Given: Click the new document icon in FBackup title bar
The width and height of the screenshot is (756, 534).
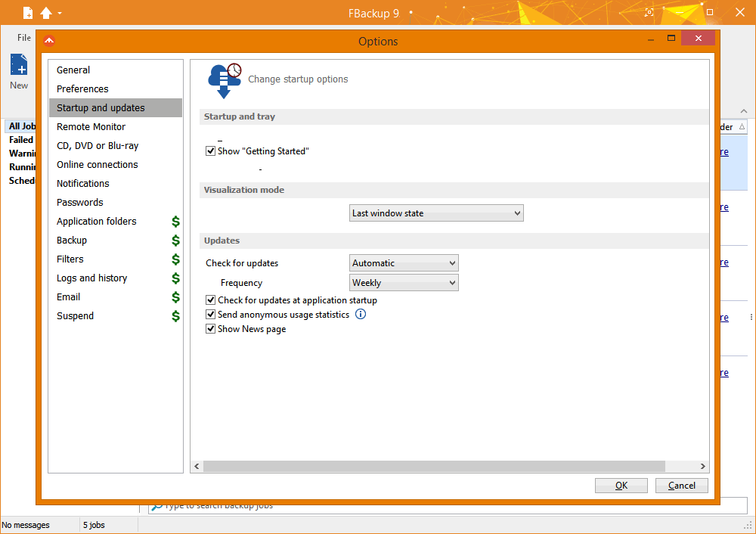Looking at the screenshot, I should point(28,13).
